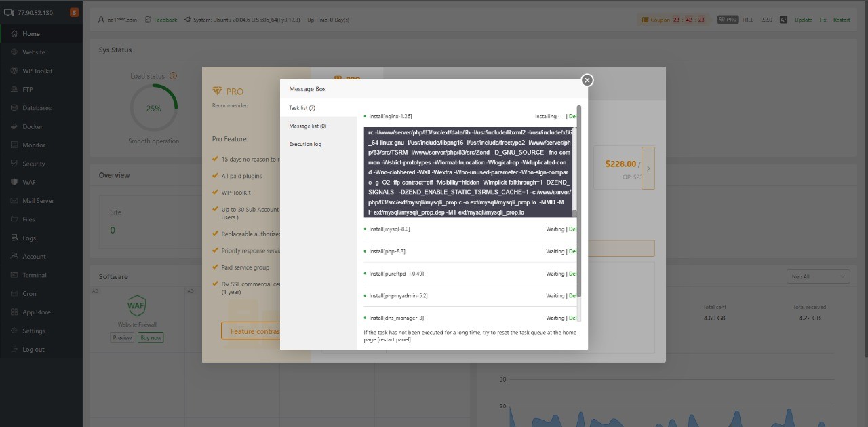The height and width of the screenshot is (427, 868).
Task: Click the language switch icon in header
Action: point(783,20)
